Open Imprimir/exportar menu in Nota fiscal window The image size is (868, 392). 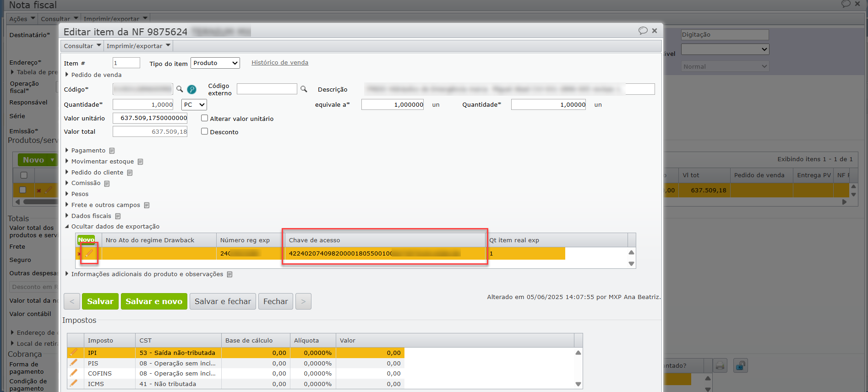(115, 19)
